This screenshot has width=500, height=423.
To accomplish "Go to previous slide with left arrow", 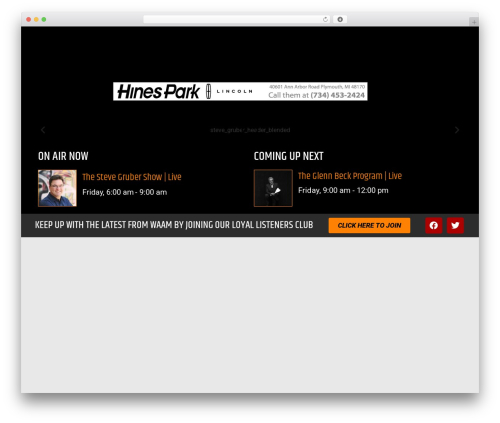I will click(x=43, y=130).
